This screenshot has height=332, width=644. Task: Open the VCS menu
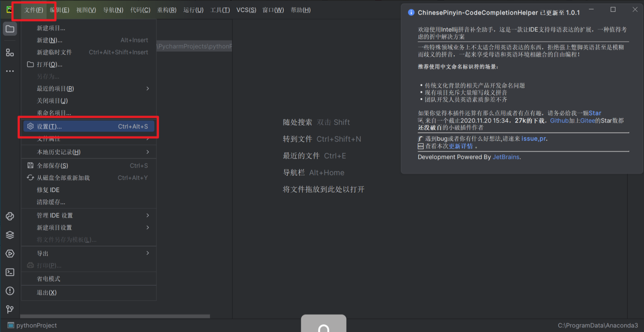(246, 10)
